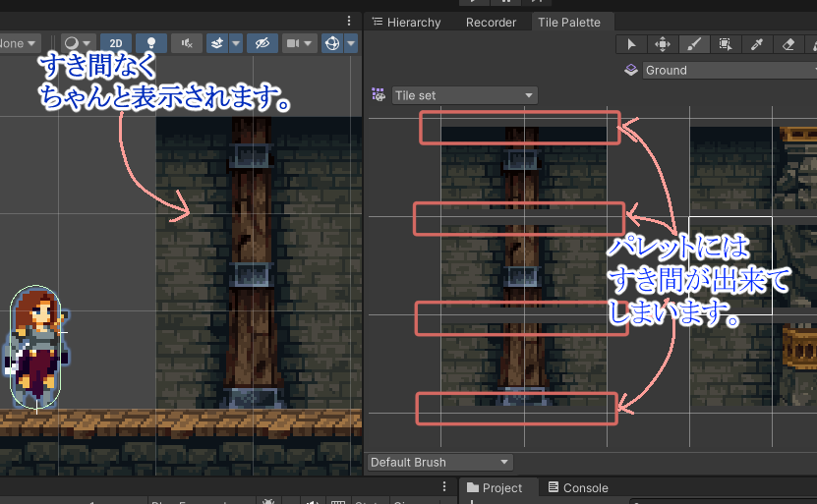Activate the Paintbrush tool in Tile Palette

694,44
